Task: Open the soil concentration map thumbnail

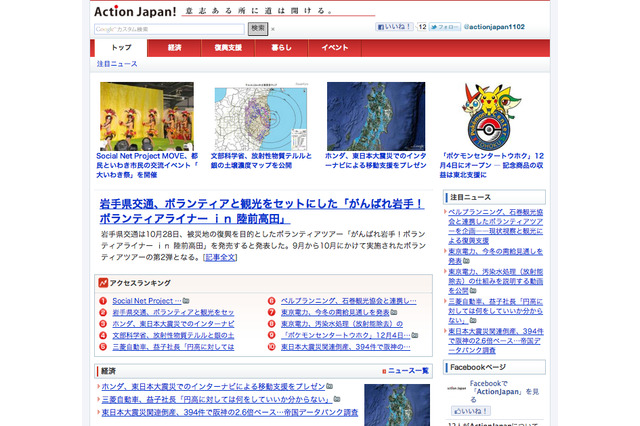Action: coord(261,117)
